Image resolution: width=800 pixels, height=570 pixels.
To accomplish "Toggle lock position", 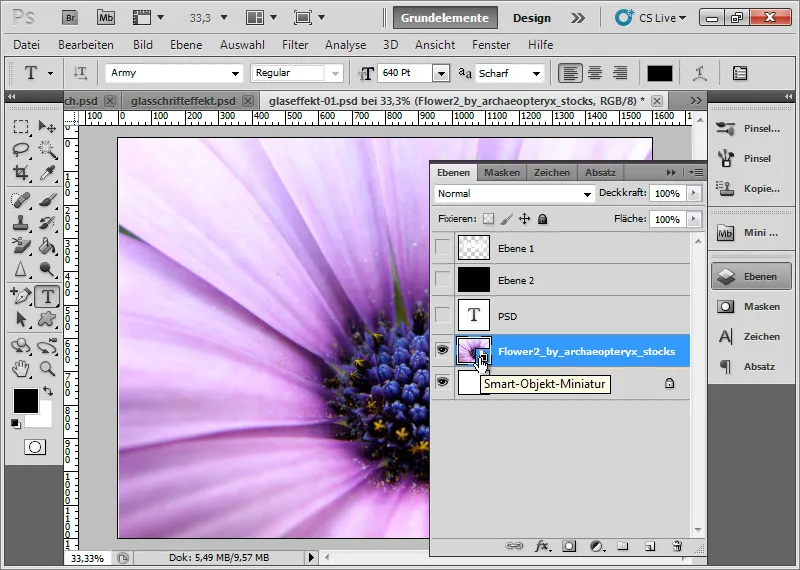I will click(524, 219).
